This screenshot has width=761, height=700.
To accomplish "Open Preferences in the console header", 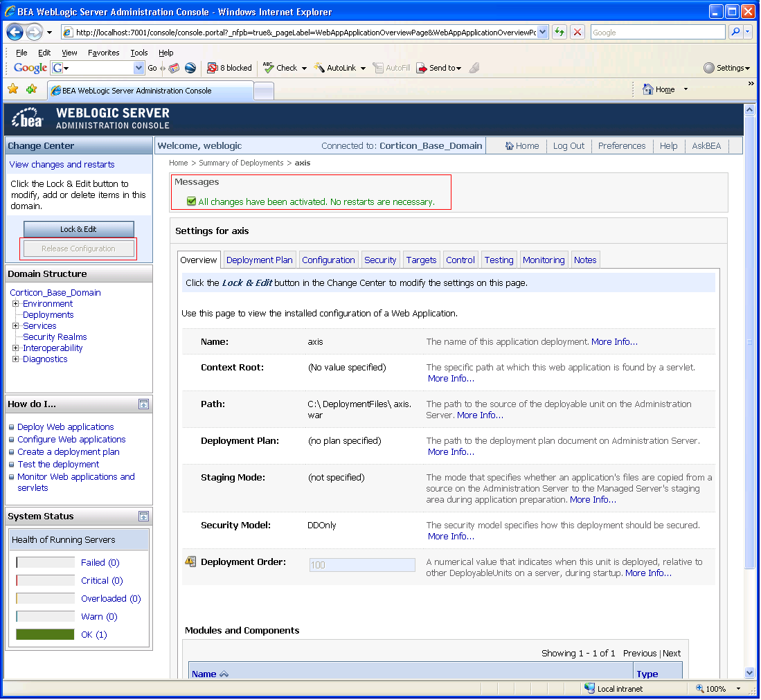I will (622, 145).
